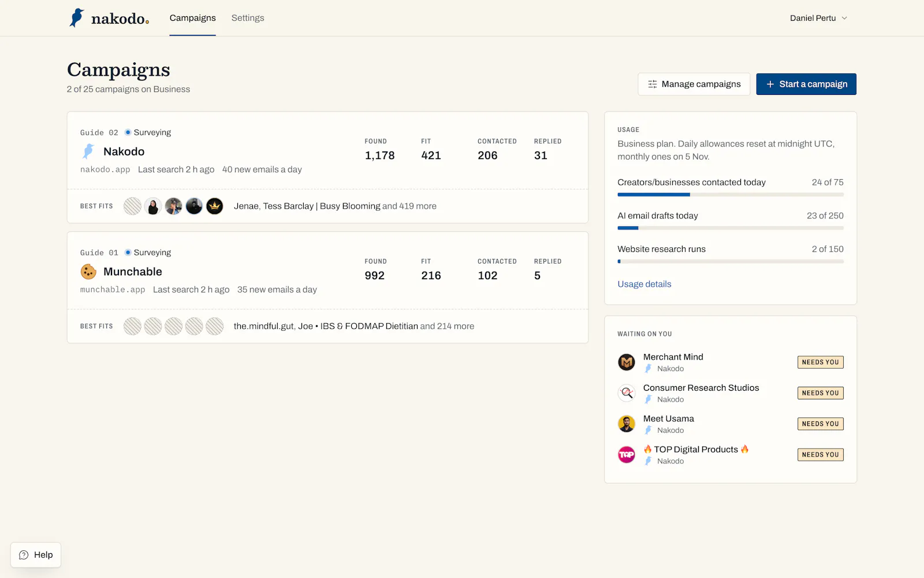
Task: Click last placeholder avatar in Munchable best fits
Action: pos(215,326)
